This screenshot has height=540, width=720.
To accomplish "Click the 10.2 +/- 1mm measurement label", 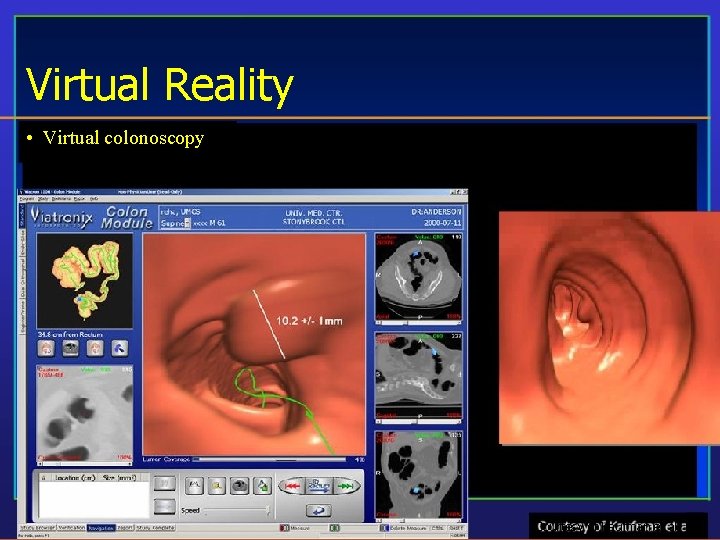I will (x=309, y=321).
